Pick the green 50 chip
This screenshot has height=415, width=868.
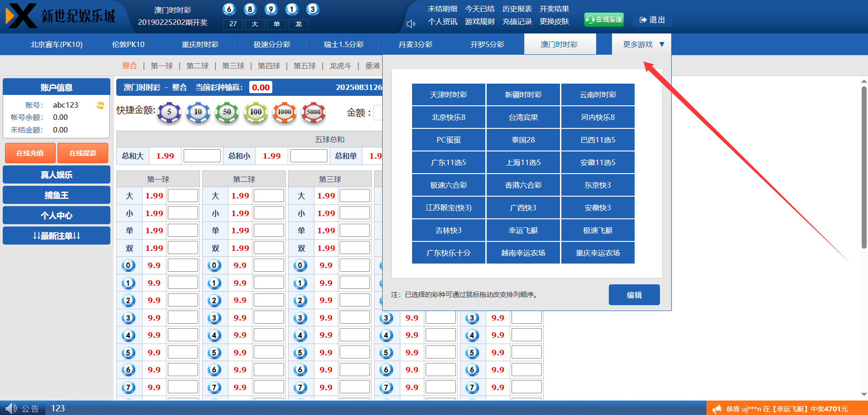[x=227, y=113]
